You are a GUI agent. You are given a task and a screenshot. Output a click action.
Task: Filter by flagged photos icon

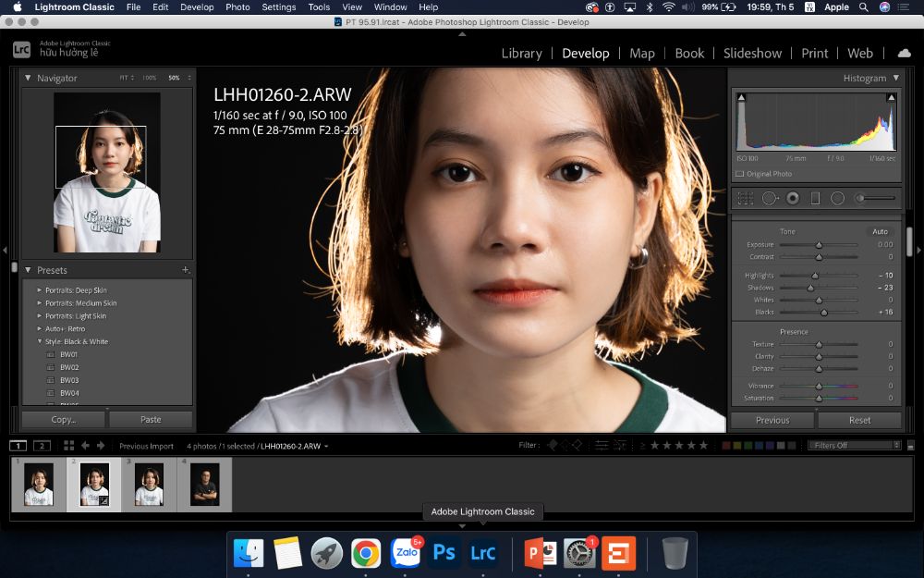tap(553, 446)
